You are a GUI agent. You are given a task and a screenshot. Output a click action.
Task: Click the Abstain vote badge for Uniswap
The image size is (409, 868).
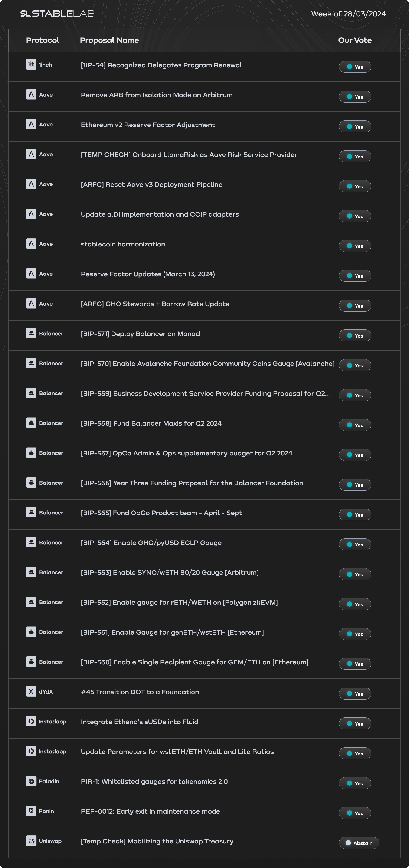click(359, 843)
